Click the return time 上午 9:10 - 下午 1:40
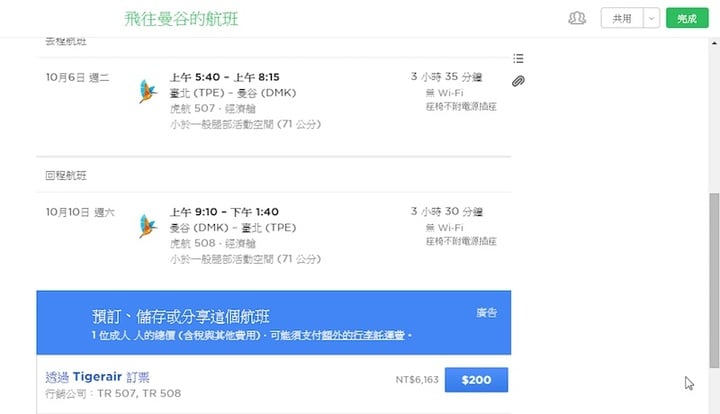 224,212
